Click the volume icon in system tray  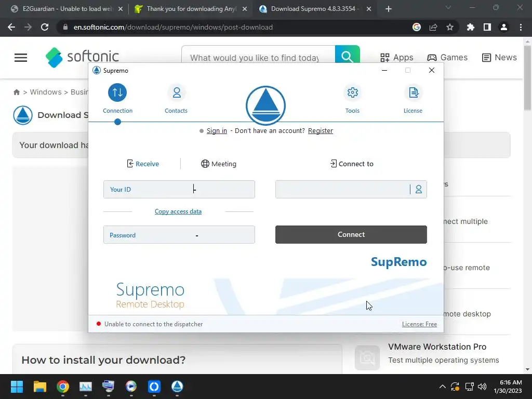pyautogui.click(x=482, y=387)
